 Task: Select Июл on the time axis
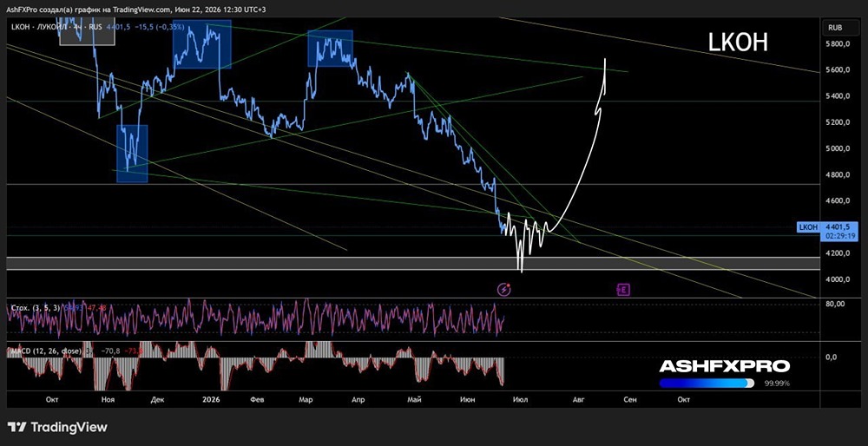[520, 399]
